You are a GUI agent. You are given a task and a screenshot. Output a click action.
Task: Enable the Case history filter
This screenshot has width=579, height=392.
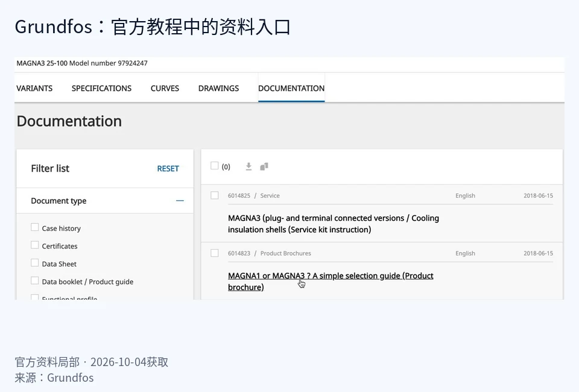pyautogui.click(x=35, y=227)
